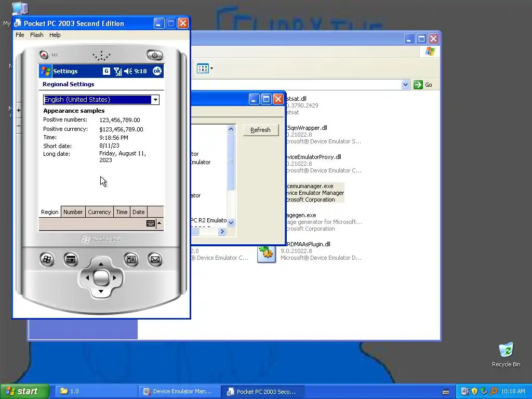532x399 pixels.
Task: Tap the 9:18 clock in device title bar
Action: [x=140, y=71]
